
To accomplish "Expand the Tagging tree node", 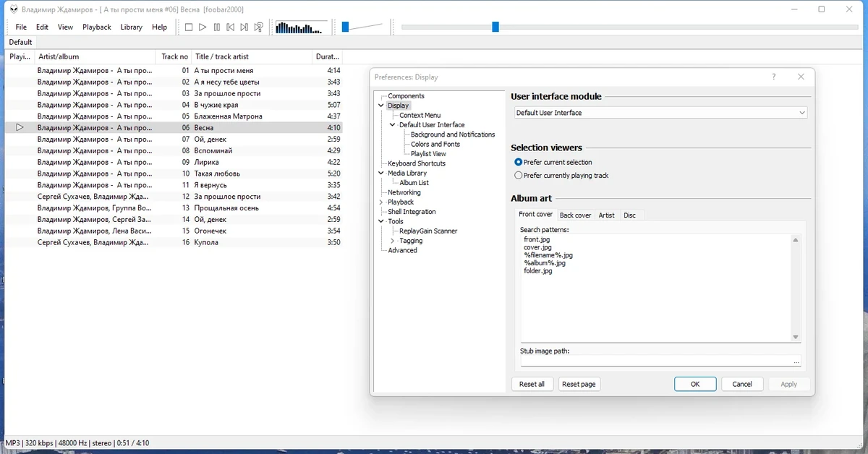I will (393, 241).
